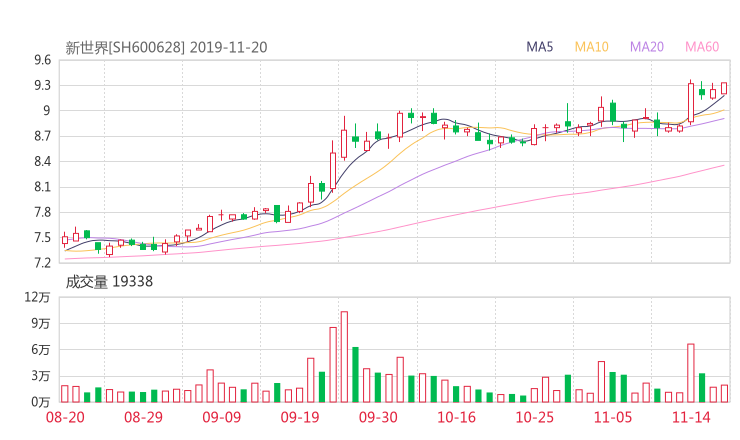
Task: Click the 09-09 date axis label
Action: coord(222,417)
